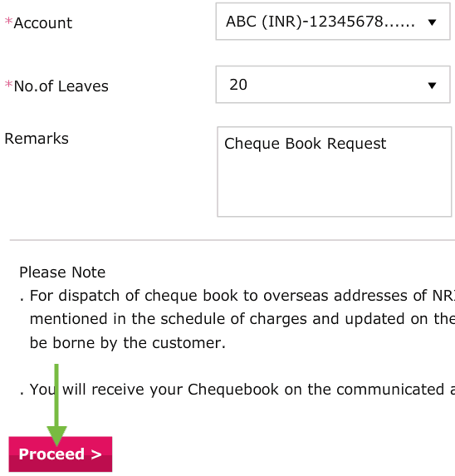
Task: Click the Proceed button
Action: click(61, 454)
